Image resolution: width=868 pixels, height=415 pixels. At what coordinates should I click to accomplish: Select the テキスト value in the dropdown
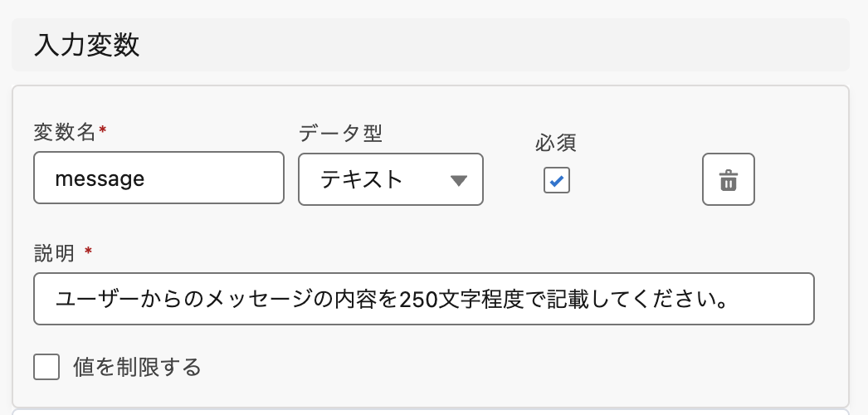pos(362,179)
